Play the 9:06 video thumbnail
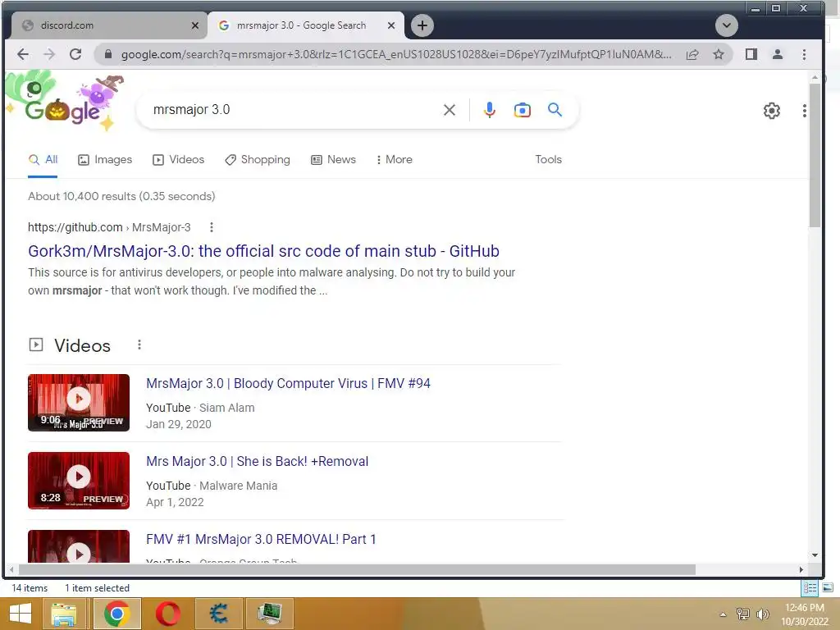 click(79, 402)
